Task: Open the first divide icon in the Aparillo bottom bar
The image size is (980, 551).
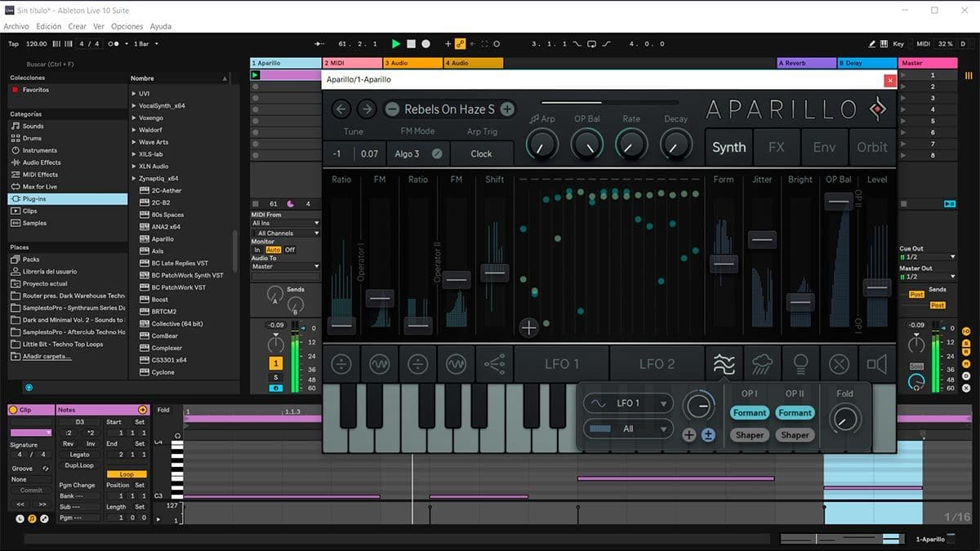Action: pyautogui.click(x=341, y=363)
